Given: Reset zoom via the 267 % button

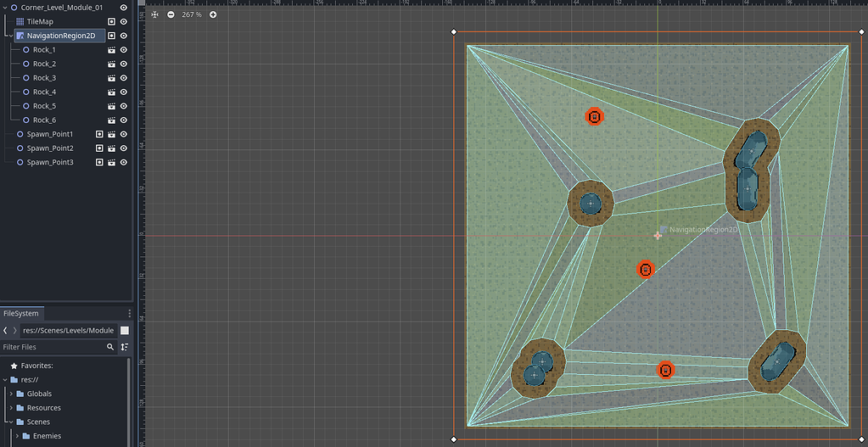Looking at the screenshot, I should click(x=192, y=14).
